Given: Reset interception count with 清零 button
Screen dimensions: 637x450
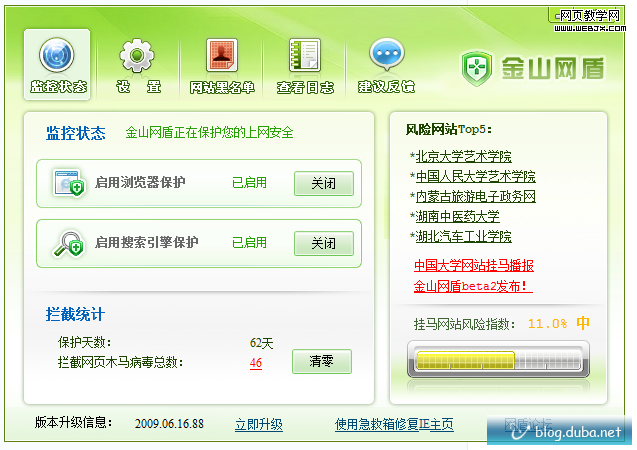Looking at the screenshot, I should 321,362.
